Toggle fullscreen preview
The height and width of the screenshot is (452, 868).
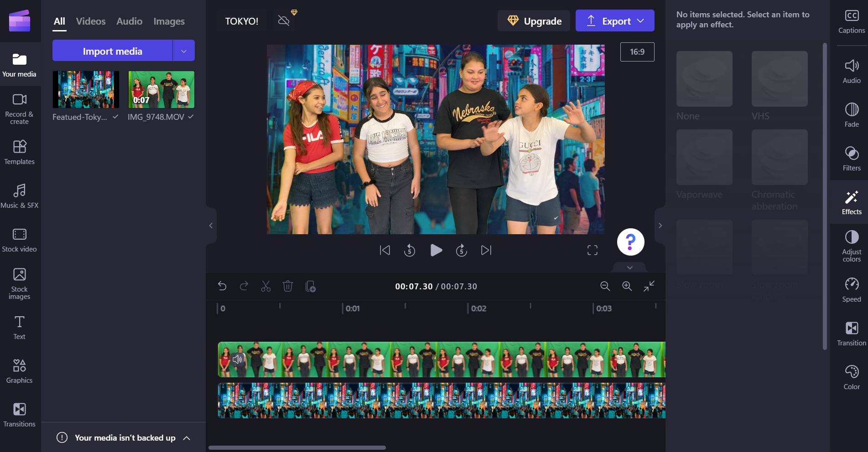coord(592,250)
